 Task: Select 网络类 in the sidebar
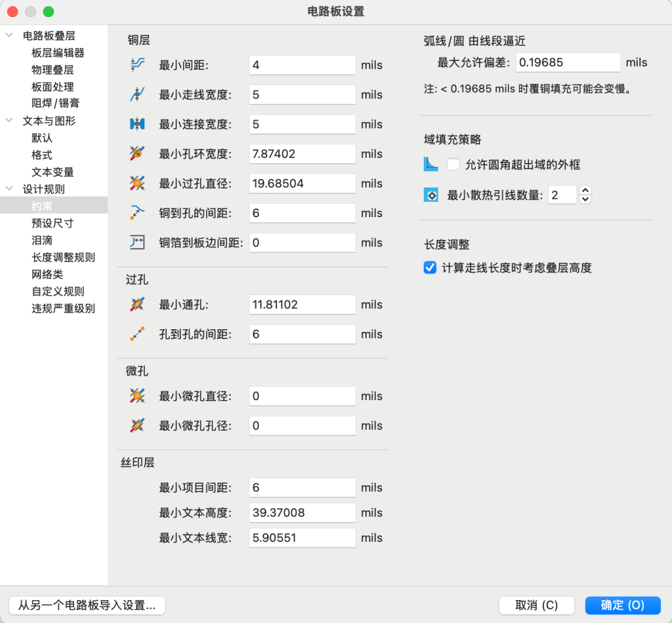49,274
